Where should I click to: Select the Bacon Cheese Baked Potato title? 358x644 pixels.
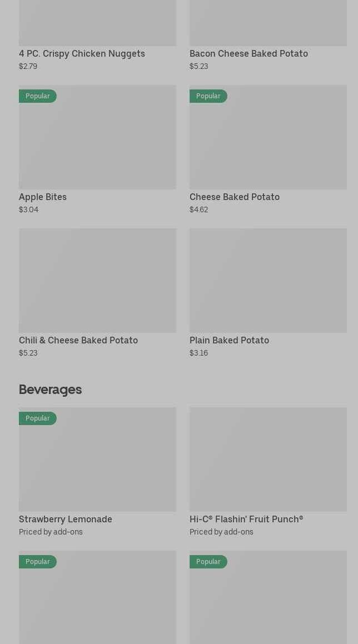click(248, 54)
